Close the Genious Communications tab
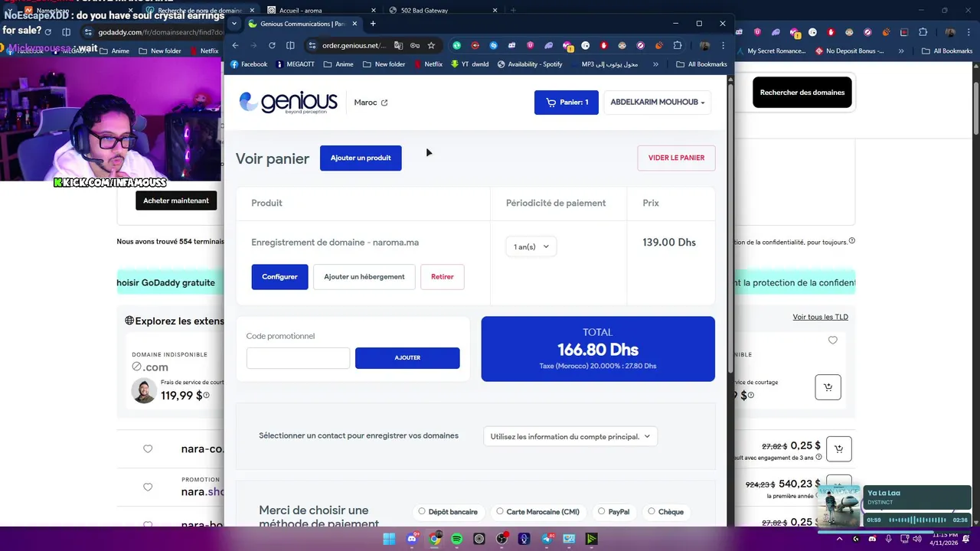Screen dimensions: 980x551 tap(354, 24)
